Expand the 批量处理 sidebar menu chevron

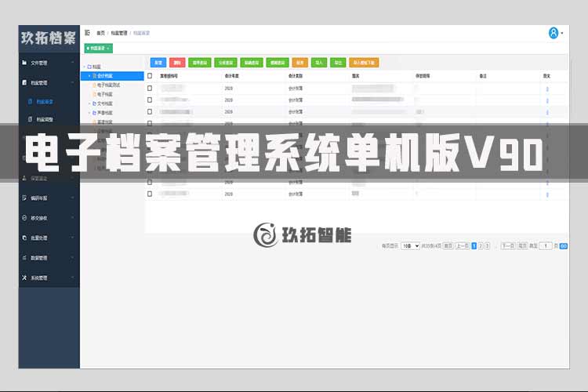pyautogui.click(x=72, y=238)
